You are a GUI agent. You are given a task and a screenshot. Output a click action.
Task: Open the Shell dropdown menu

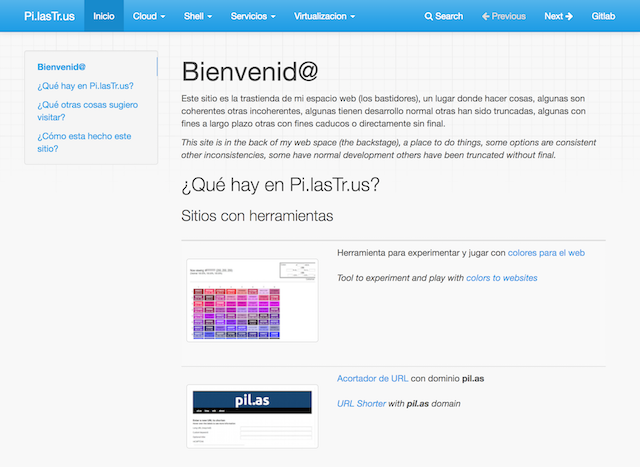click(198, 16)
